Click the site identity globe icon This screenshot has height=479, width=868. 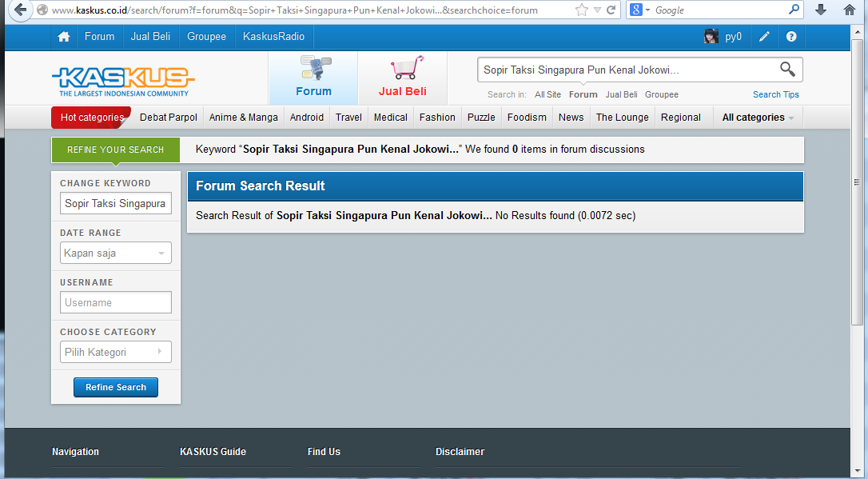coord(42,10)
